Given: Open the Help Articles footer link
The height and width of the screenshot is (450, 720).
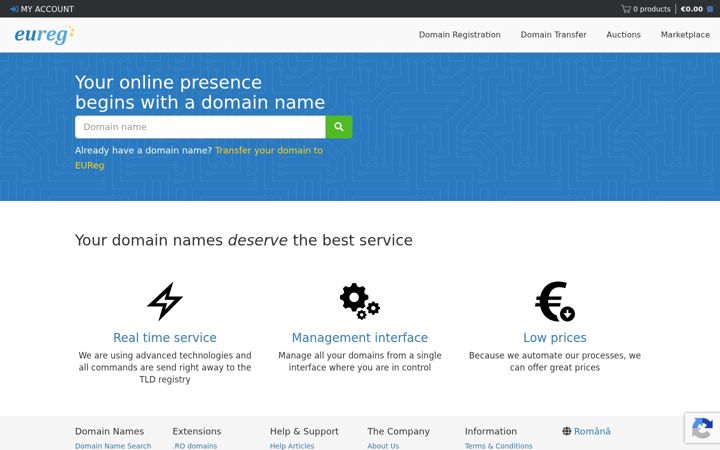Looking at the screenshot, I should (292, 446).
